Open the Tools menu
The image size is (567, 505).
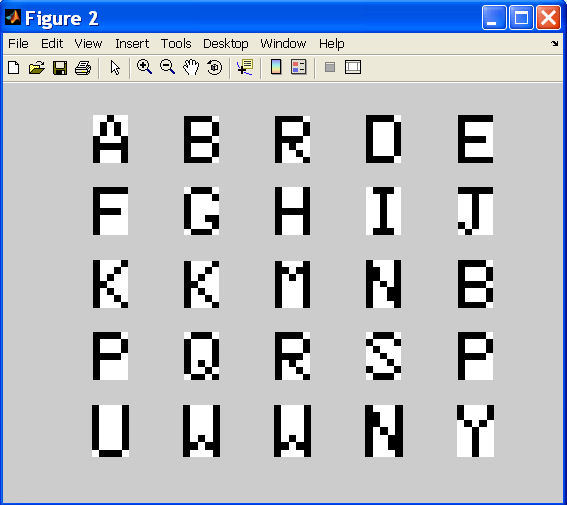coord(176,44)
